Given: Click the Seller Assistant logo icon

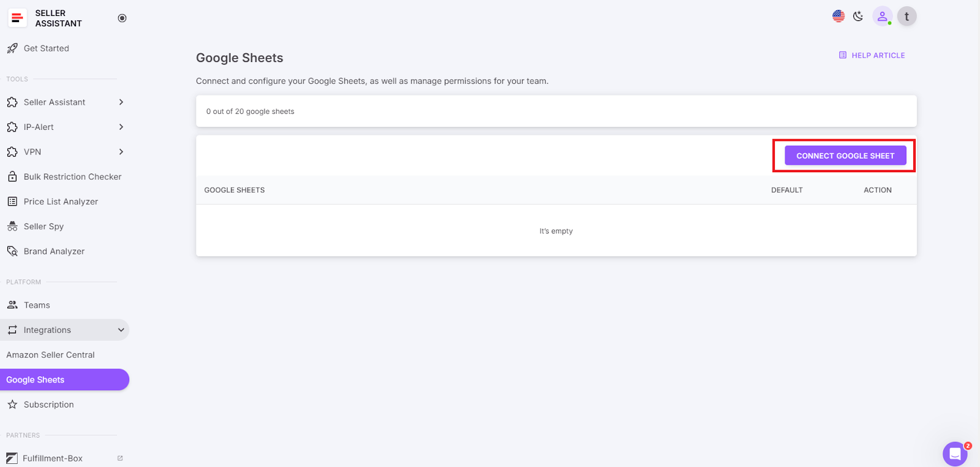Looking at the screenshot, I should [17, 18].
